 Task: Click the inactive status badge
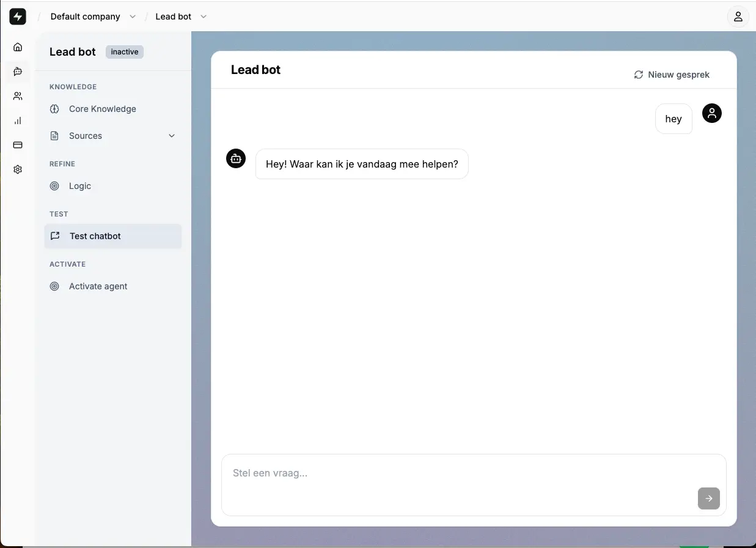coord(125,52)
